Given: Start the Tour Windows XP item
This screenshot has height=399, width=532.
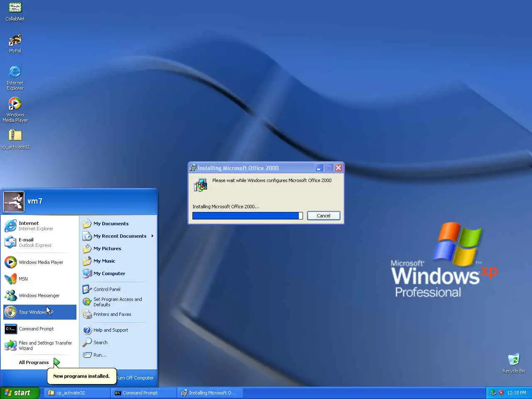Looking at the screenshot, I should pos(40,312).
